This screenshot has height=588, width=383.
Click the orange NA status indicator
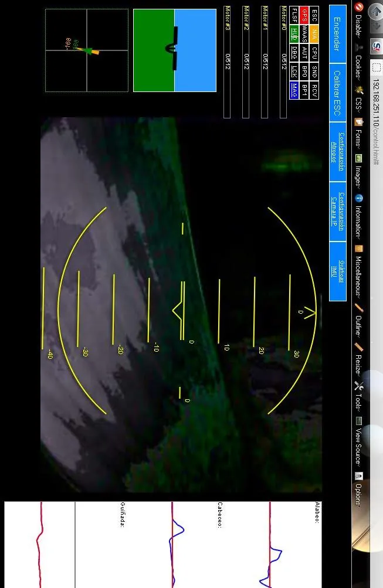[314, 34]
